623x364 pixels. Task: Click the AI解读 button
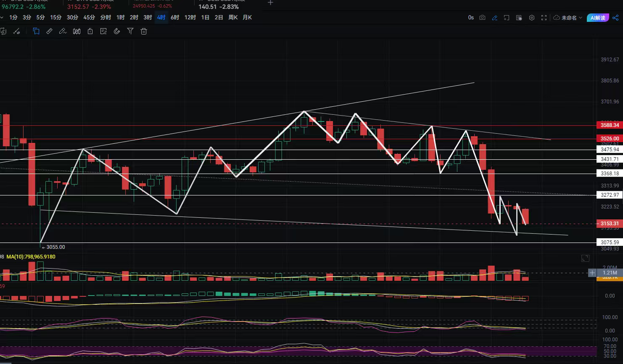click(x=597, y=18)
